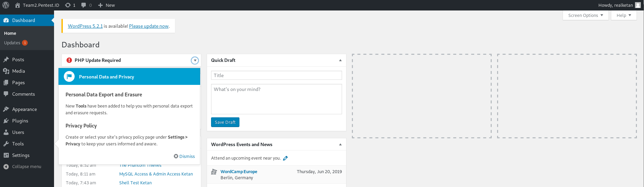
Task: Focus the Quick Draft Title field
Action: pyautogui.click(x=277, y=75)
